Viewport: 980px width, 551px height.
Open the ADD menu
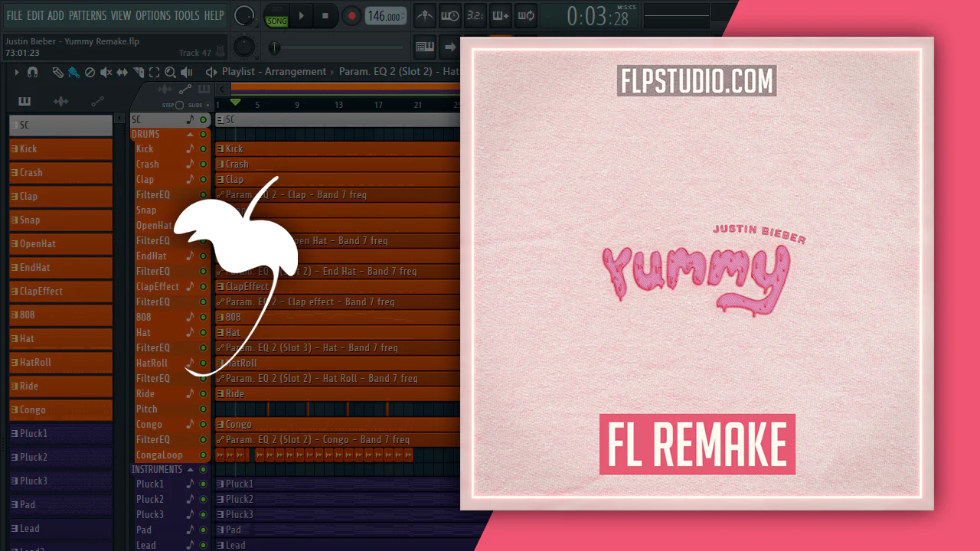[x=56, y=15]
